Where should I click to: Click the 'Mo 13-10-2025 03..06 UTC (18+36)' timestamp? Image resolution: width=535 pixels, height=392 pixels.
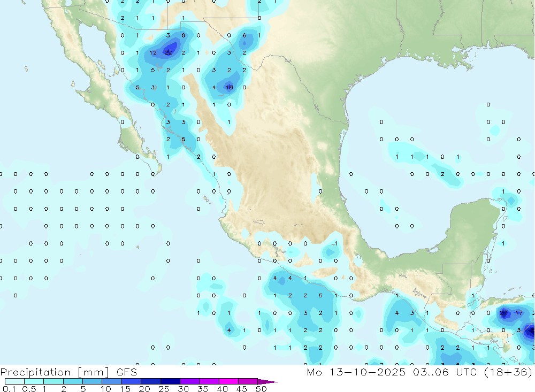click(x=419, y=372)
